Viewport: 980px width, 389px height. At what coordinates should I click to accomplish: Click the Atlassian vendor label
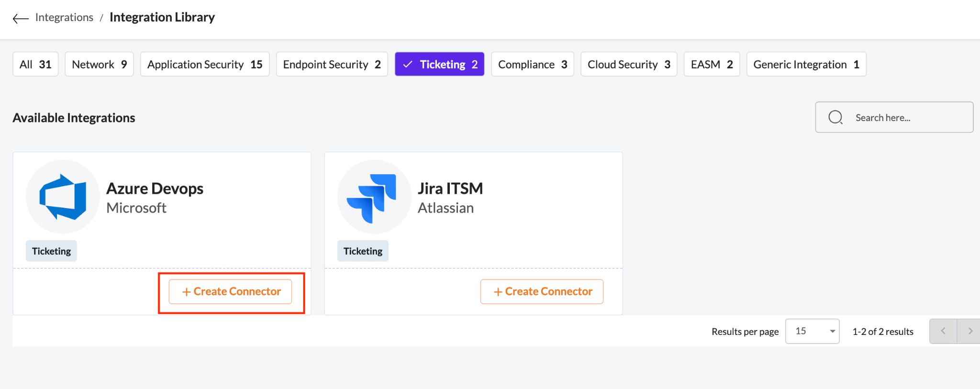(445, 208)
